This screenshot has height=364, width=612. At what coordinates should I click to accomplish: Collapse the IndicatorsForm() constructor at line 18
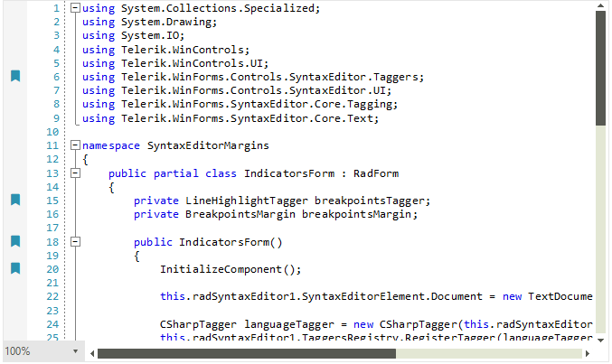(x=75, y=242)
